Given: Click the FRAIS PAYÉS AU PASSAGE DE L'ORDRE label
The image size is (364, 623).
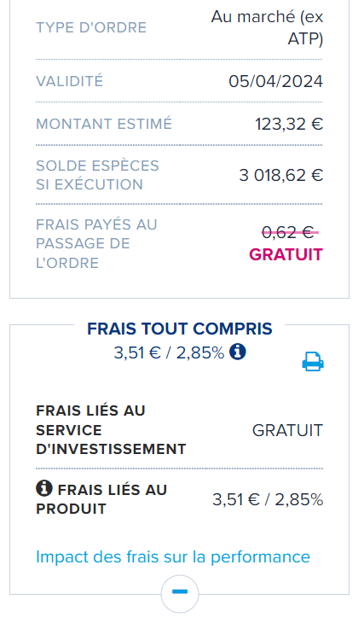Looking at the screenshot, I should click(96, 243).
